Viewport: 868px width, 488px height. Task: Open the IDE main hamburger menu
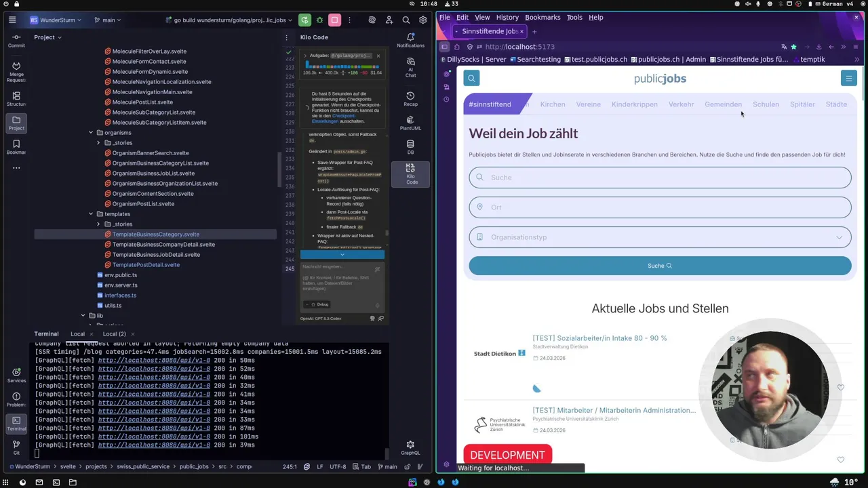(12, 20)
